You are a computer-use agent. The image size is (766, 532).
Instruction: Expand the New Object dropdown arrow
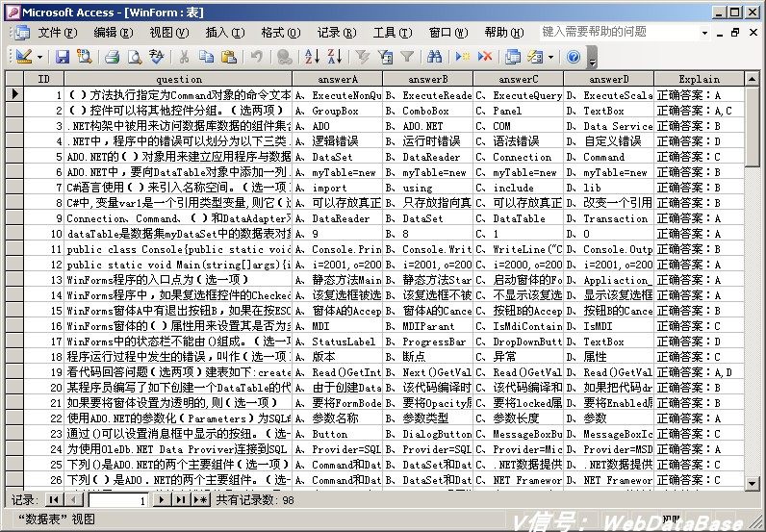point(550,57)
